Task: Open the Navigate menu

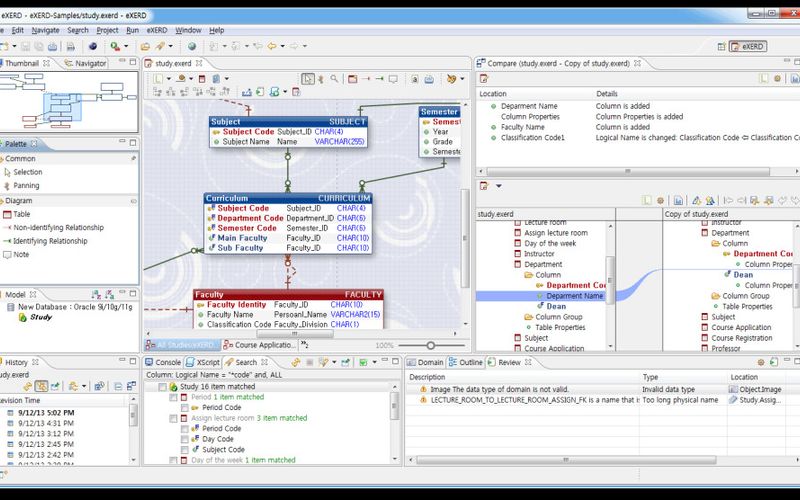Action: pyautogui.click(x=45, y=31)
